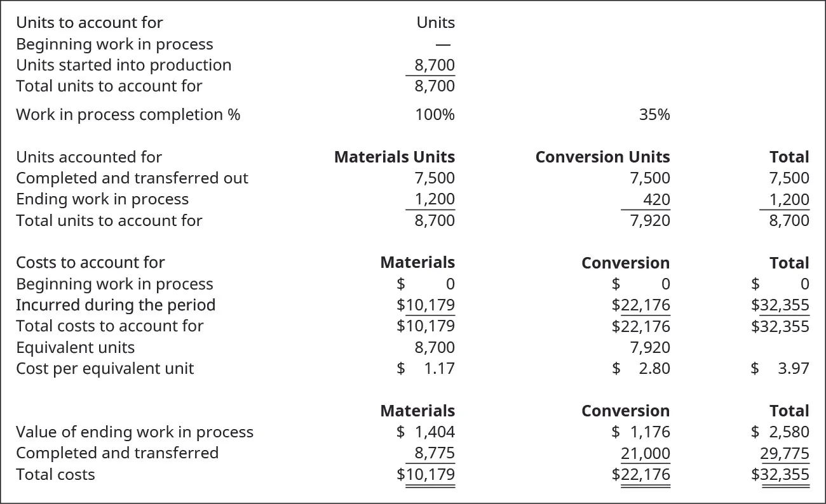Select the $2.80 conversion cost per unit
The image size is (826, 504).
click(x=641, y=369)
